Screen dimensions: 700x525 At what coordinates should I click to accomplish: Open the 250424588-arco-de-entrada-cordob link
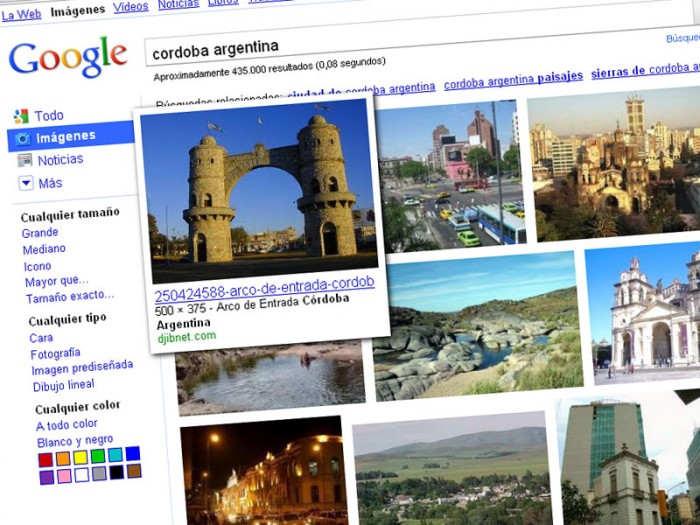point(265,288)
